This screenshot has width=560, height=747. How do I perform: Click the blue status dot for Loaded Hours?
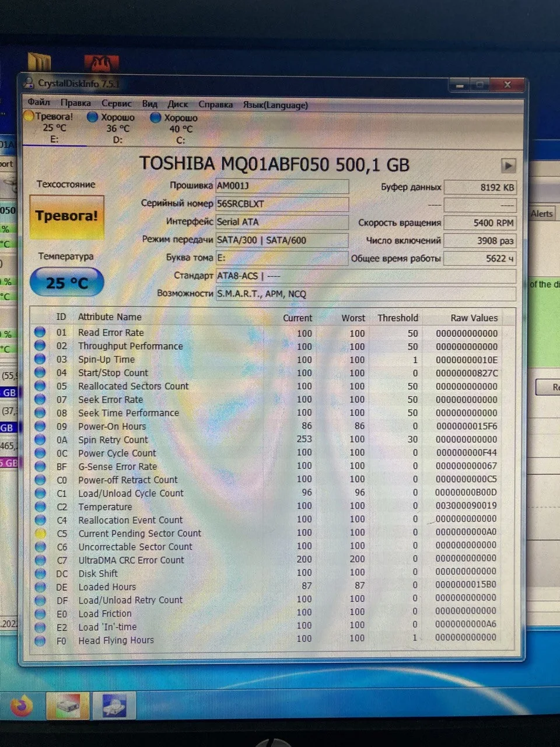coord(40,587)
